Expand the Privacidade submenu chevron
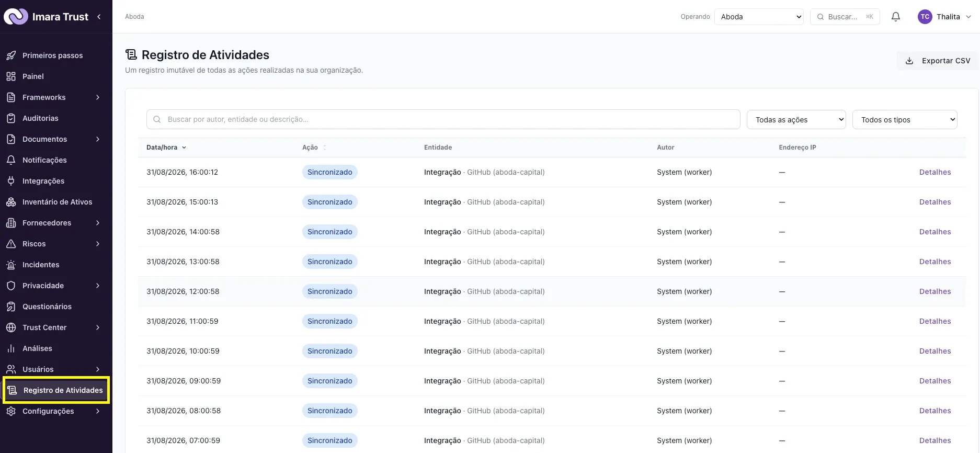The width and height of the screenshot is (980, 453). tap(98, 286)
